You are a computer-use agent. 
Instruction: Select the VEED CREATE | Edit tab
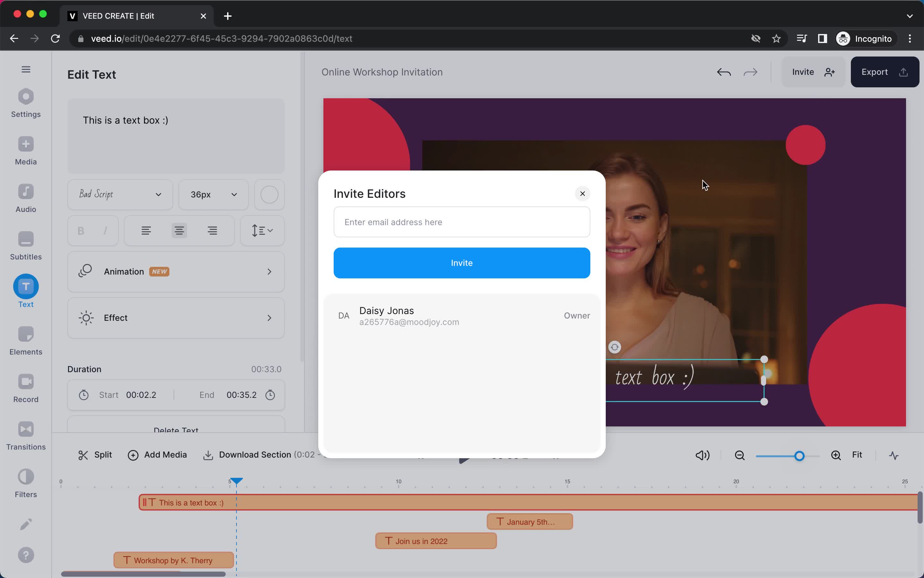(x=137, y=16)
